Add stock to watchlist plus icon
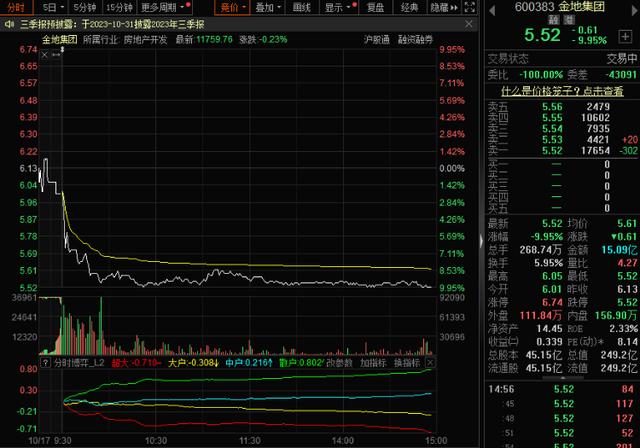This screenshot has width=640, height=448. pyautogui.click(x=625, y=37)
